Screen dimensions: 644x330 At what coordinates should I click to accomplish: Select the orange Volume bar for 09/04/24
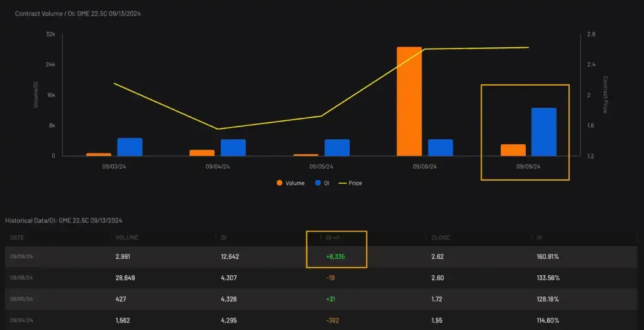(x=202, y=152)
